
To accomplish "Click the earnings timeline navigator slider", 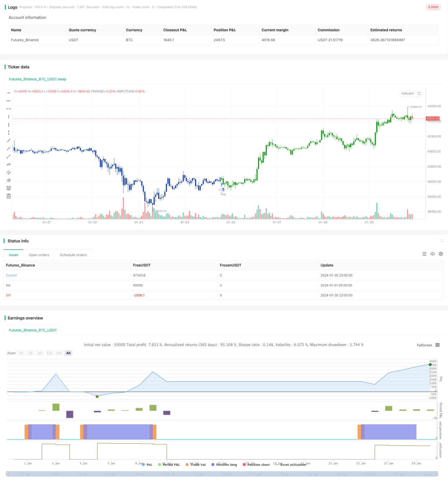I will click(222, 474).
